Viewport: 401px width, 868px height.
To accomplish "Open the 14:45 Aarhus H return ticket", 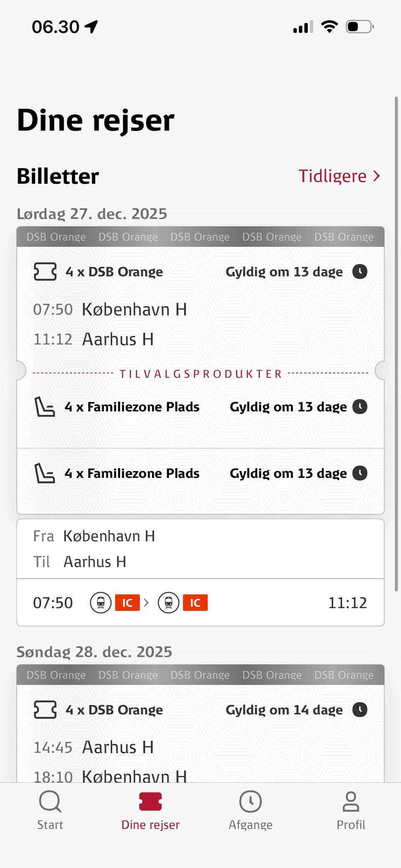I will [x=118, y=747].
